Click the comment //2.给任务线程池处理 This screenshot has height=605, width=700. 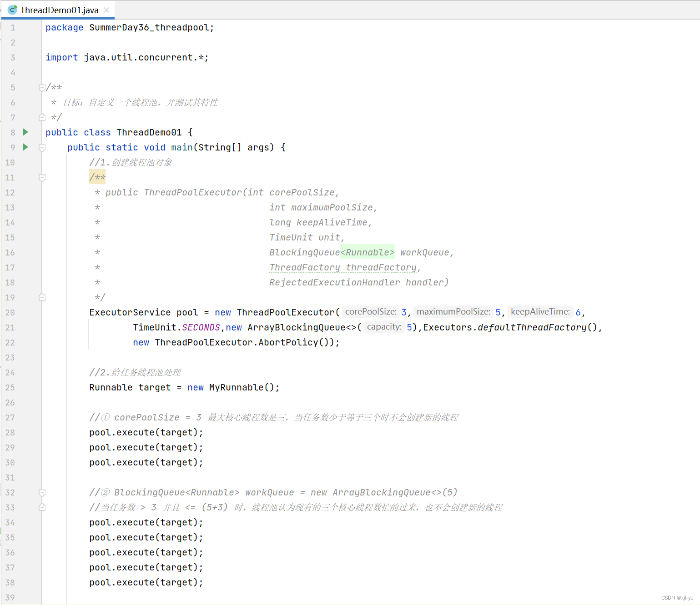(135, 372)
